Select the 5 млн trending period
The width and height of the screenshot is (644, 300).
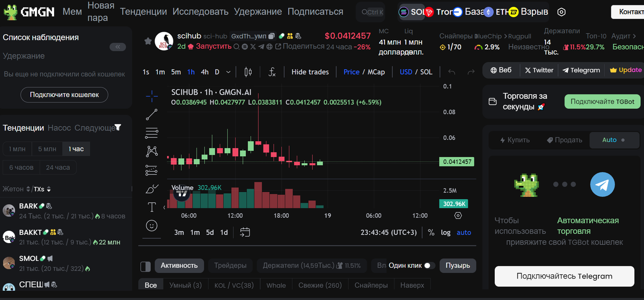(x=47, y=149)
